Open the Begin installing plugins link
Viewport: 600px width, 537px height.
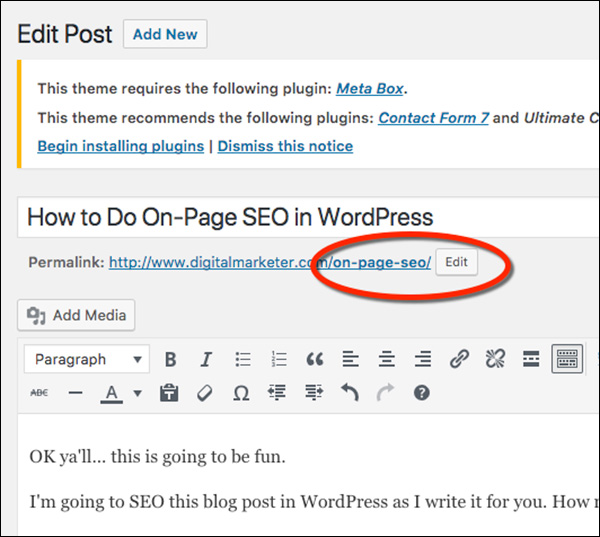tap(120, 146)
